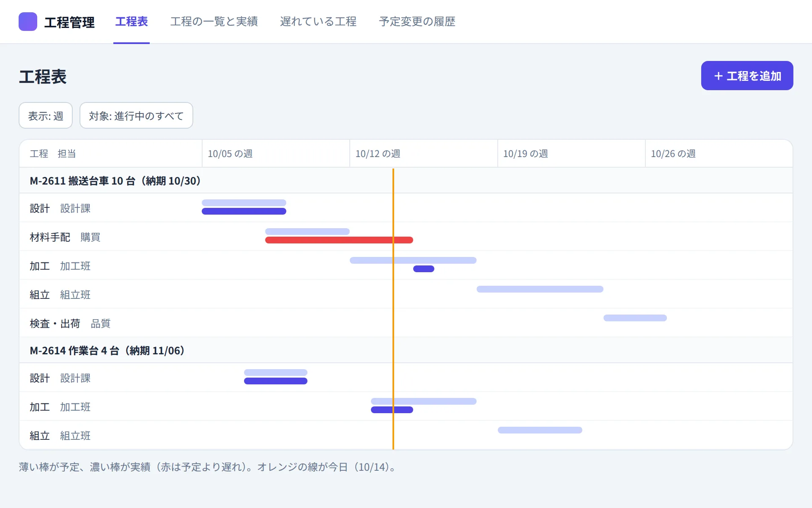This screenshot has width=812, height=508.
Task: Open the 対象: 進行中のすべて filter
Action: point(136,116)
